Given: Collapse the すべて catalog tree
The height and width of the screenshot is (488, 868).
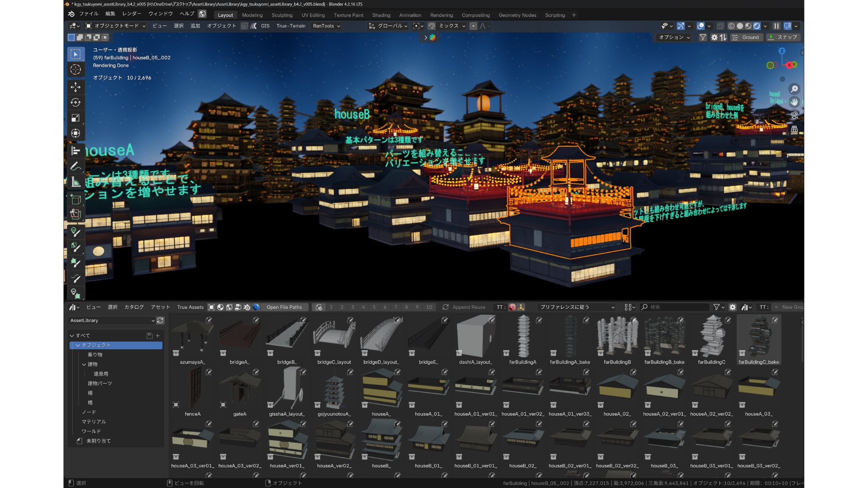Looking at the screenshot, I should pyautogui.click(x=72, y=336).
